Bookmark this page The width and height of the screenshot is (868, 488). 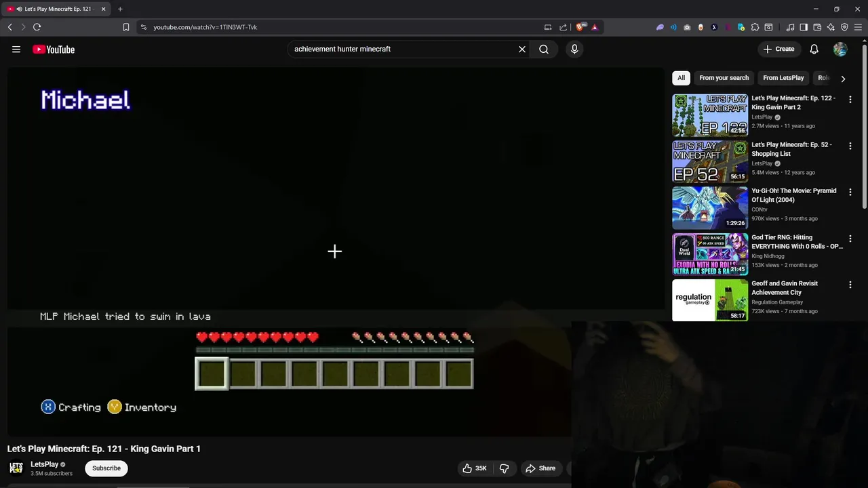pyautogui.click(x=125, y=27)
